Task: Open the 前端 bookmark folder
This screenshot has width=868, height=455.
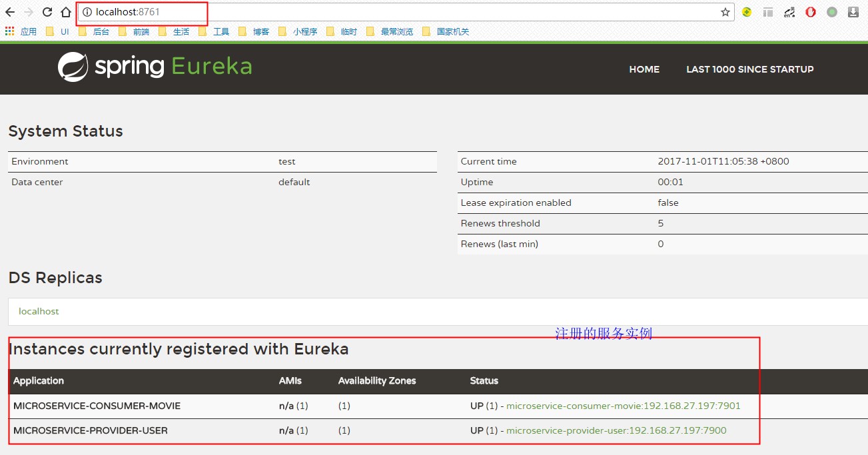Action: tap(134, 31)
